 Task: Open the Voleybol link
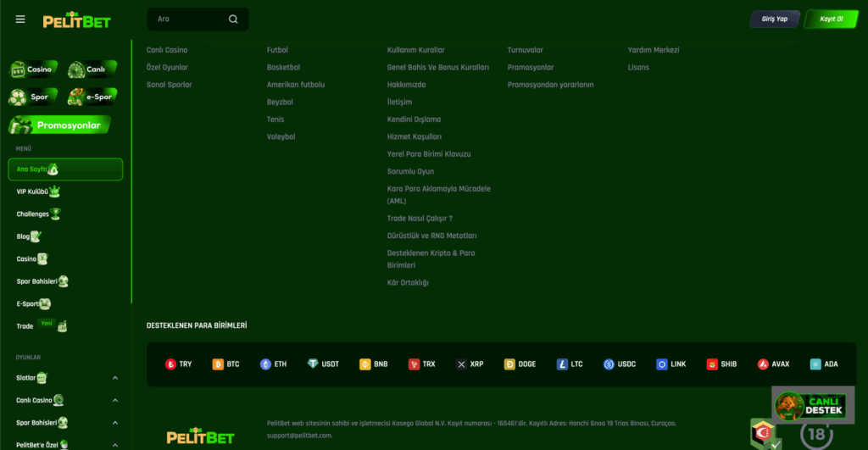tap(281, 136)
